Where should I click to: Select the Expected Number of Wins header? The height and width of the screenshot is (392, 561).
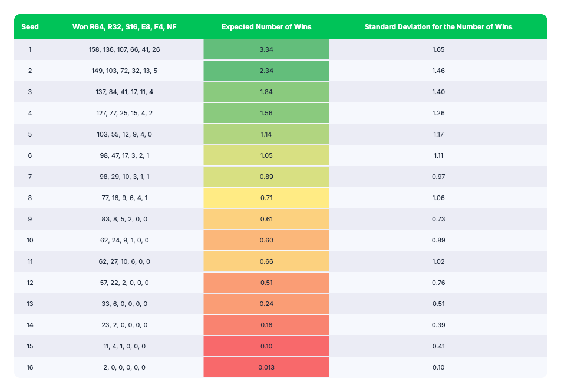point(266,27)
